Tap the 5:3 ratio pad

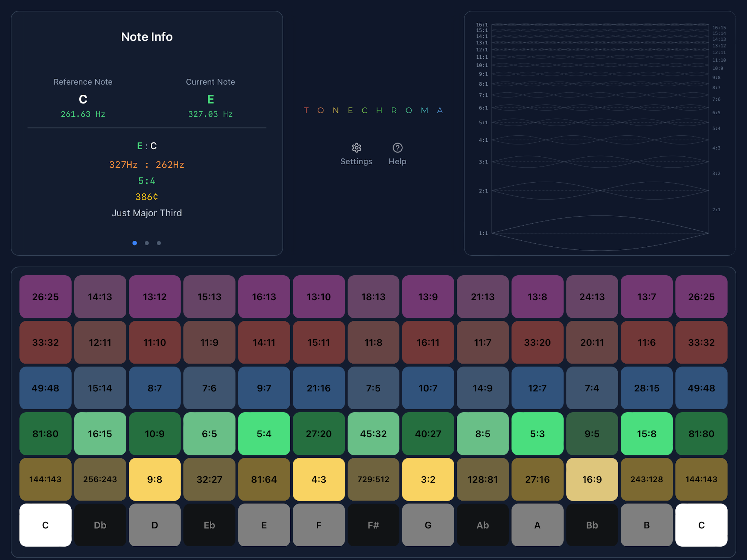537,433
